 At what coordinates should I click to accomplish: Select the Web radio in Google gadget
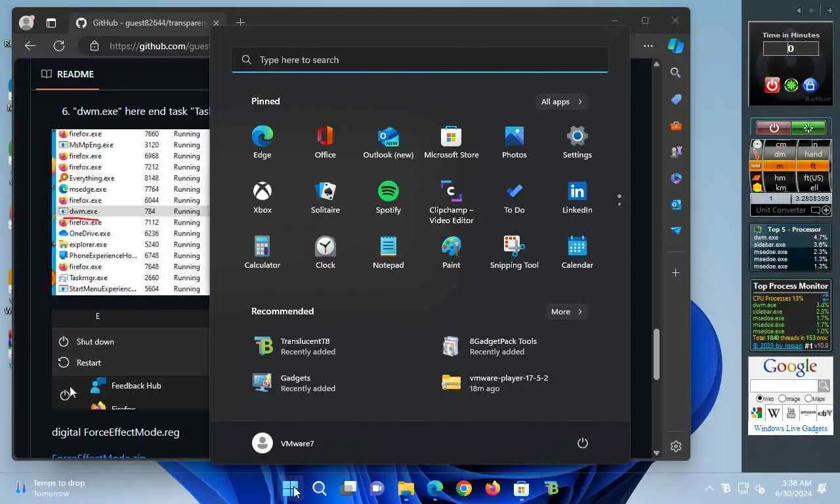click(x=759, y=398)
